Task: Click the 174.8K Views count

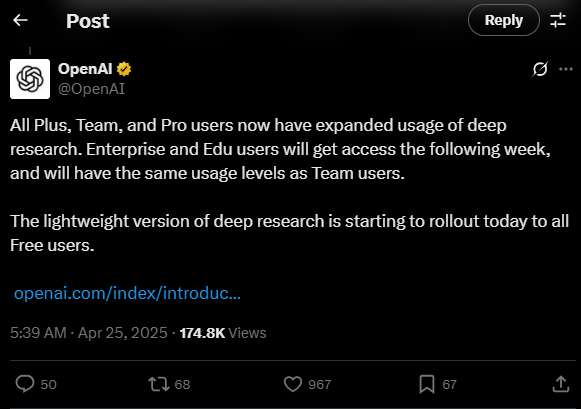Action: pyautogui.click(x=223, y=333)
